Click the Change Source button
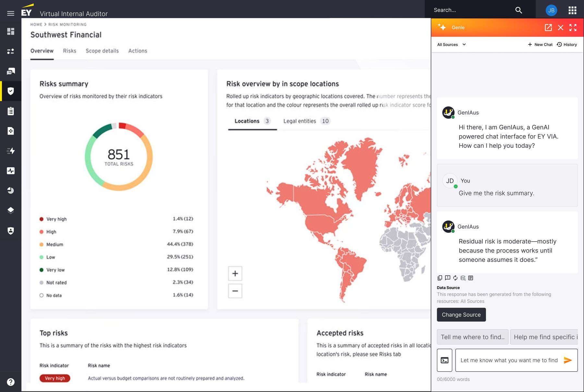 click(461, 315)
